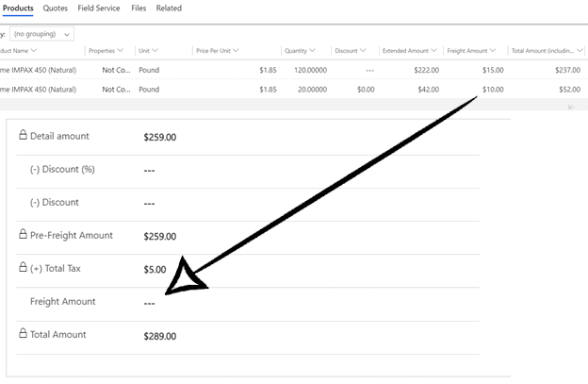The width and height of the screenshot is (588, 384).
Task: Click the $222.00 extended amount cell
Action: click(426, 70)
